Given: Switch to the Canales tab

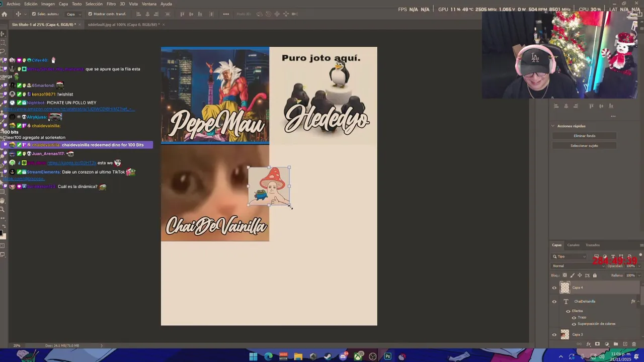Looking at the screenshot, I should pyautogui.click(x=573, y=245).
